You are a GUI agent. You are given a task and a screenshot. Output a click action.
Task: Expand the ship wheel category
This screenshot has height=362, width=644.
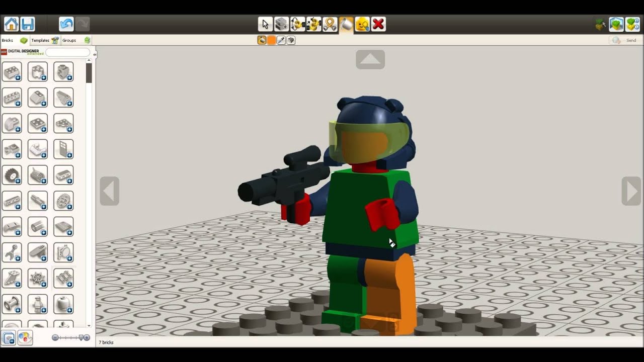pyautogui.click(x=38, y=279)
